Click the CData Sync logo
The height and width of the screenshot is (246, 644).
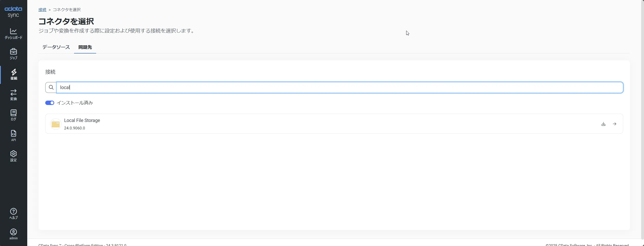click(13, 12)
